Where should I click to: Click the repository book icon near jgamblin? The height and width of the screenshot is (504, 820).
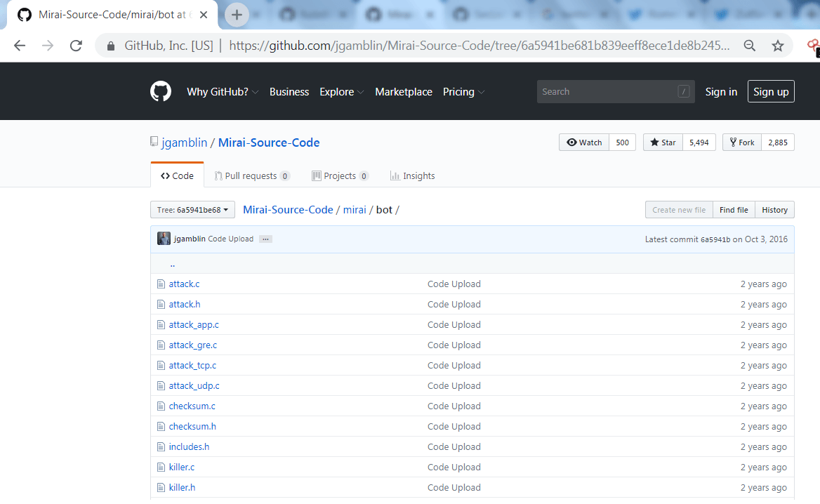(x=154, y=142)
